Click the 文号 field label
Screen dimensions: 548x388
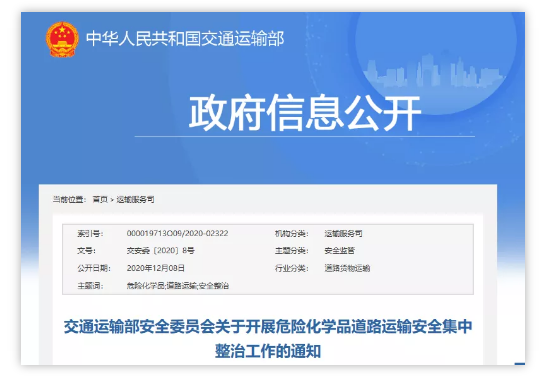click(86, 251)
